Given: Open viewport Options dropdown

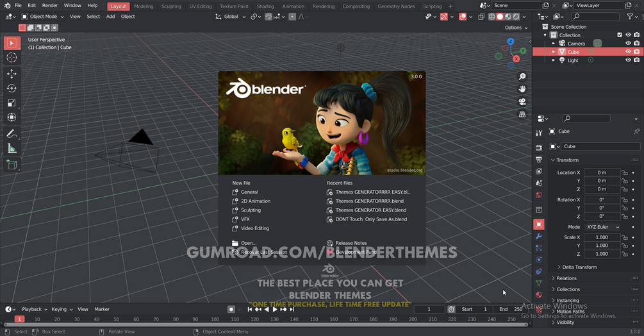Looking at the screenshot, I should click(516, 28).
